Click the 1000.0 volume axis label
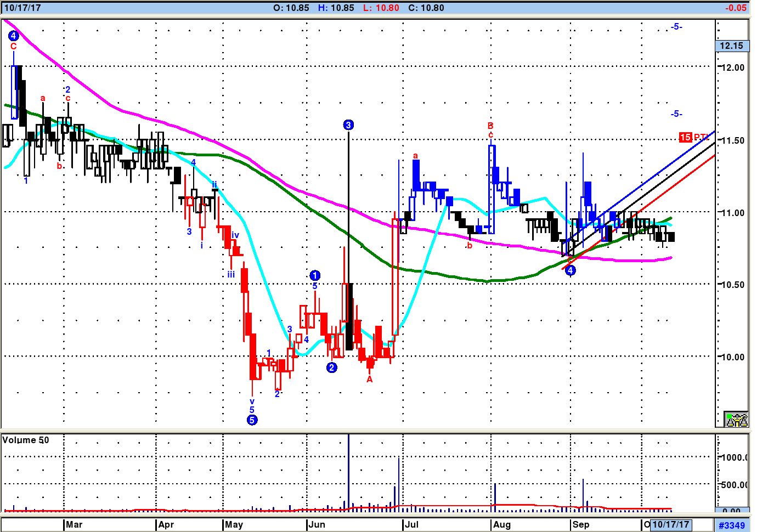Viewport: 768px width, 532px height. pos(734,457)
